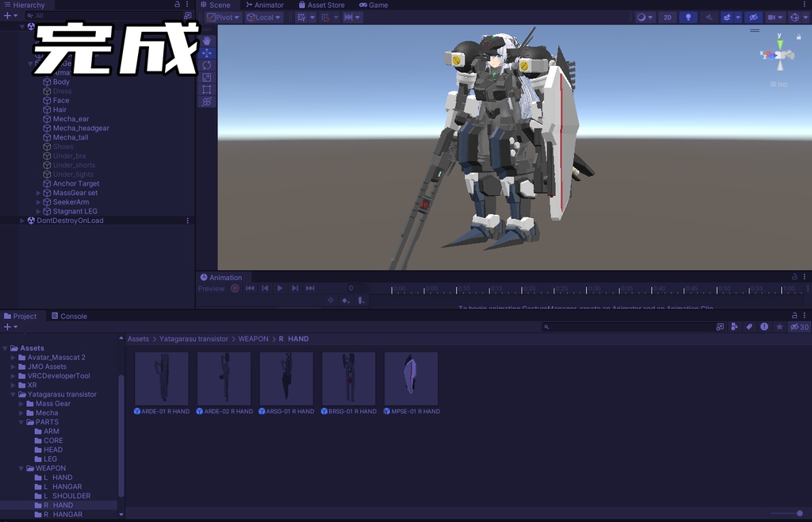Select the Animation tab
This screenshot has width=812, height=522.
pyautogui.click(x=221, y=277)
